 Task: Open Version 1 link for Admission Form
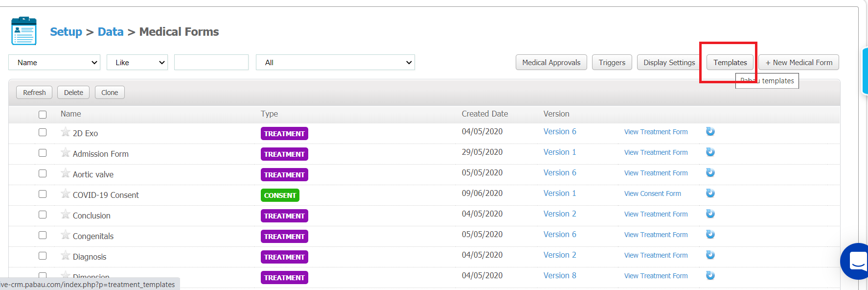[560, 152]
